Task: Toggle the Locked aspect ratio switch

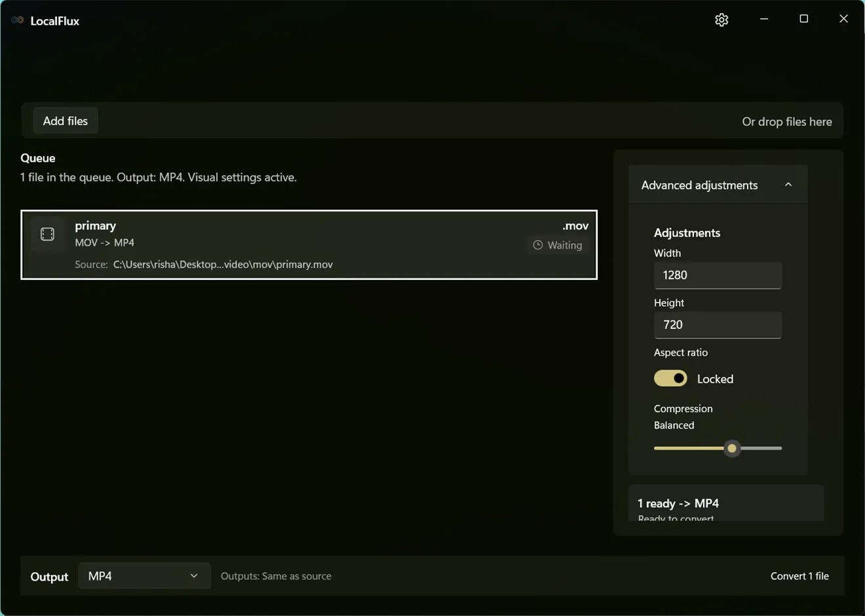Action: coord(670,378)
